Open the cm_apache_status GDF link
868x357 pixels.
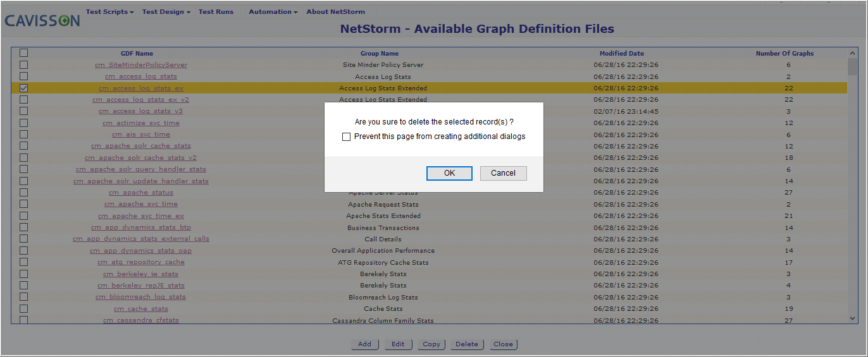[141, 193]
